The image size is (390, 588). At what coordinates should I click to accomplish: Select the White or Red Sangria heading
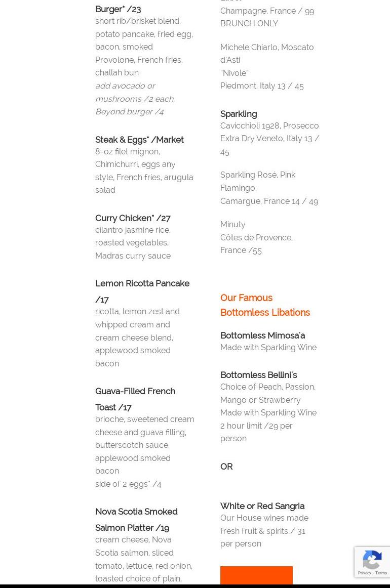[262, 506]
